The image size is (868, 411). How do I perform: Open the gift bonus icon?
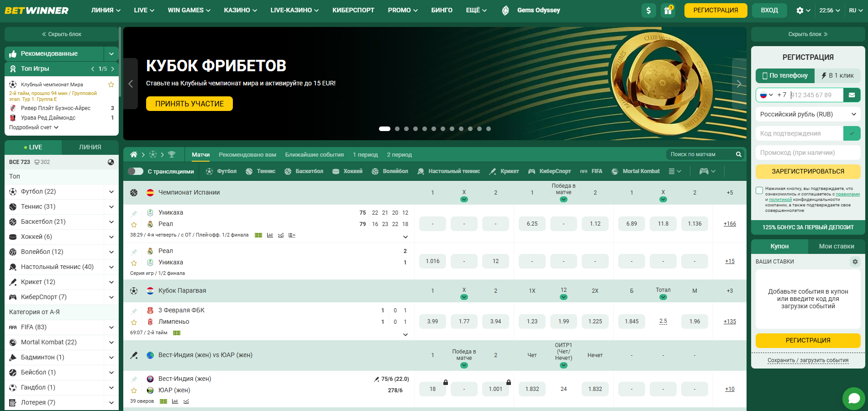pos(668,10)
